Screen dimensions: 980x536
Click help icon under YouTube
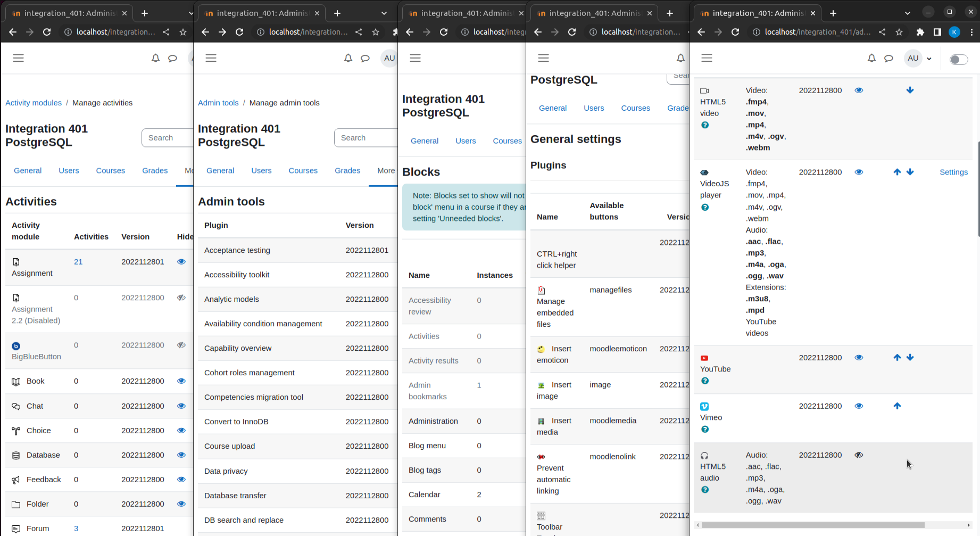pyautogui.click(x=705, y=381)
